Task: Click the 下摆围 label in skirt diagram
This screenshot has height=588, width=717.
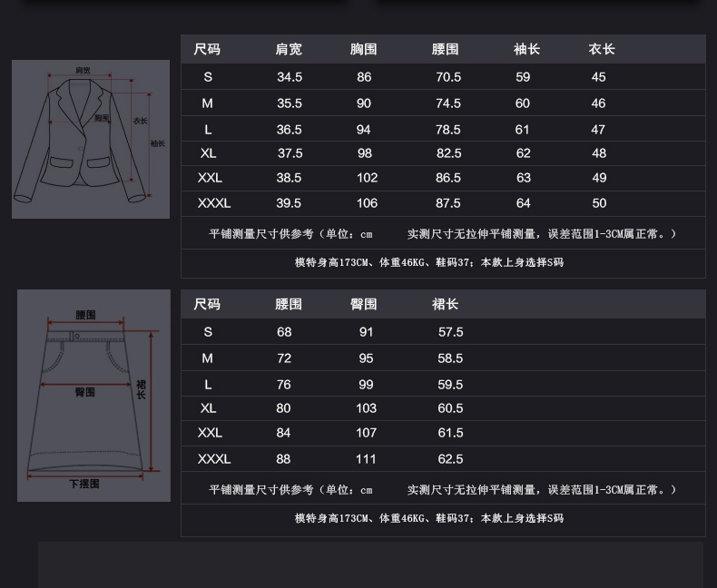Action: pyautogui.click(x=84, y=484)
